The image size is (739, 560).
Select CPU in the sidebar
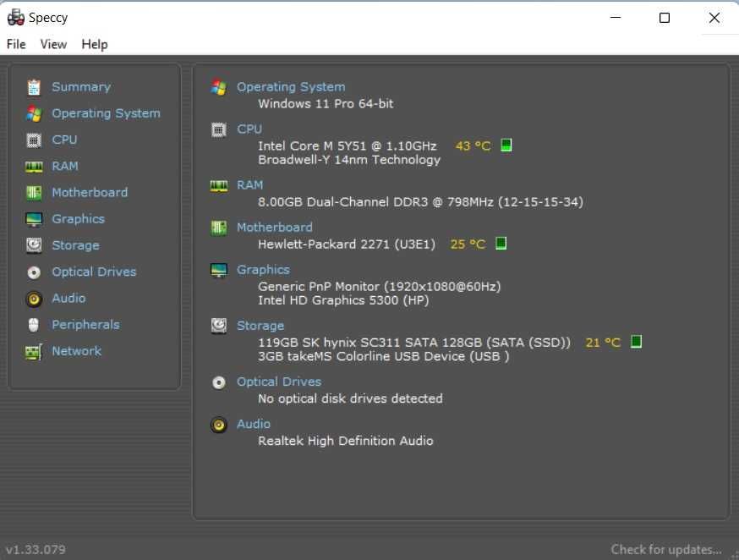(x=64, y=140)
